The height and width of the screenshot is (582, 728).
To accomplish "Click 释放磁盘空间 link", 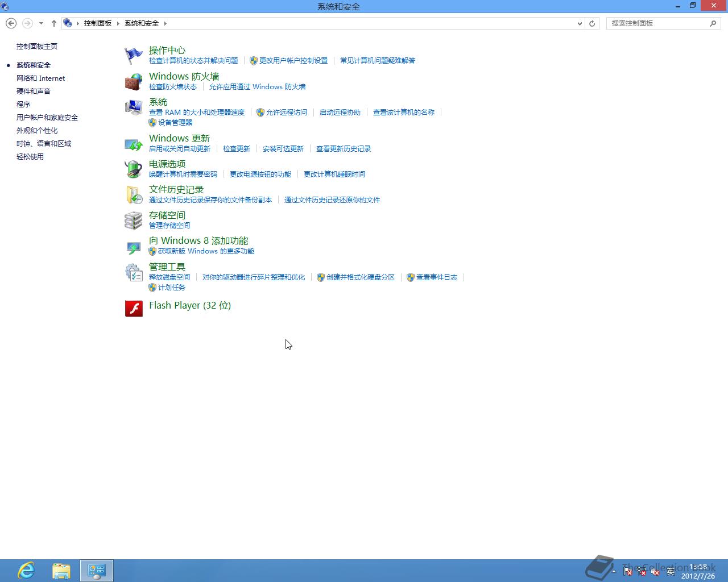I will point(169,277).
